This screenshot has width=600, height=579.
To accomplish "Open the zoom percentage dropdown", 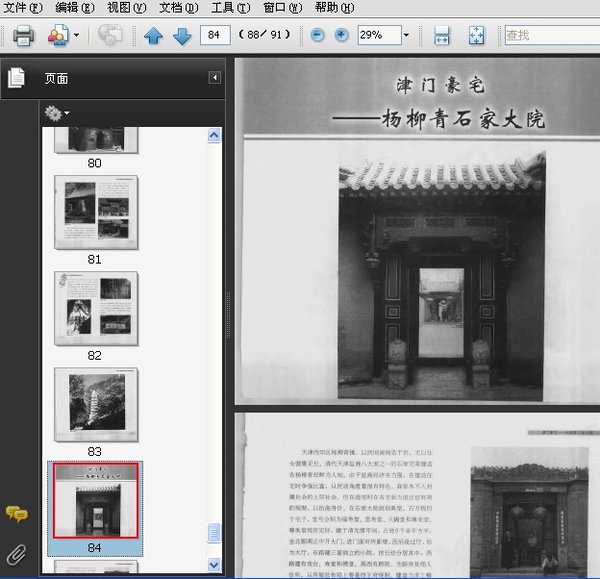I will tap(405, 35).
